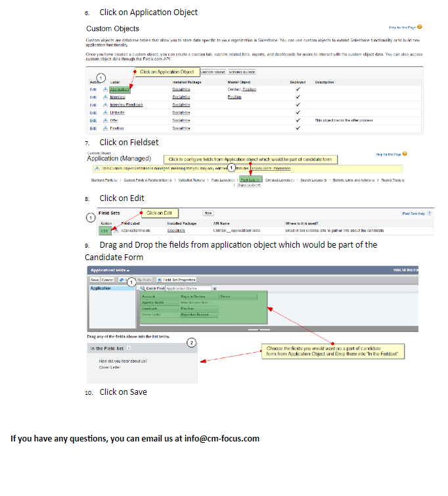Click Edit in the Application row

click(x=93, y=89)
